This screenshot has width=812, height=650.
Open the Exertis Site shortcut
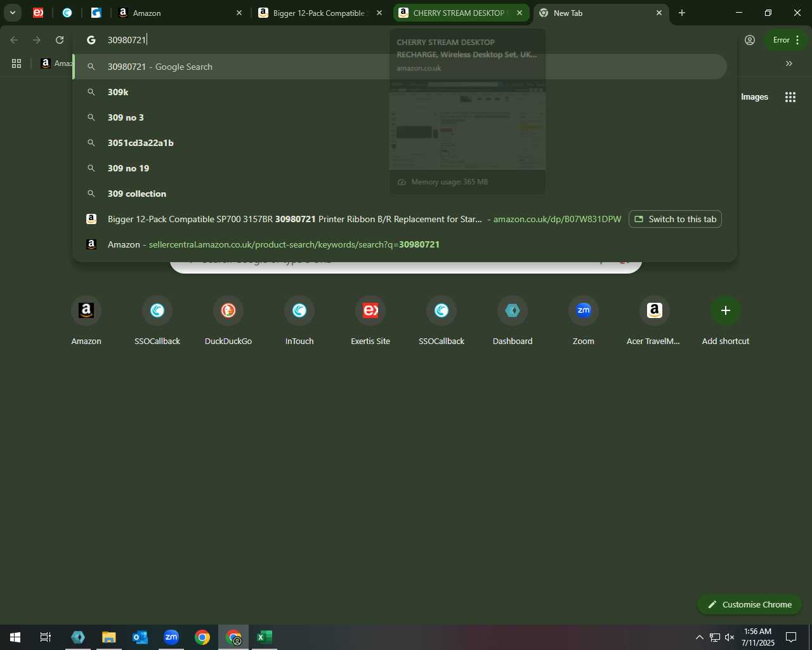tap(370, 321)
